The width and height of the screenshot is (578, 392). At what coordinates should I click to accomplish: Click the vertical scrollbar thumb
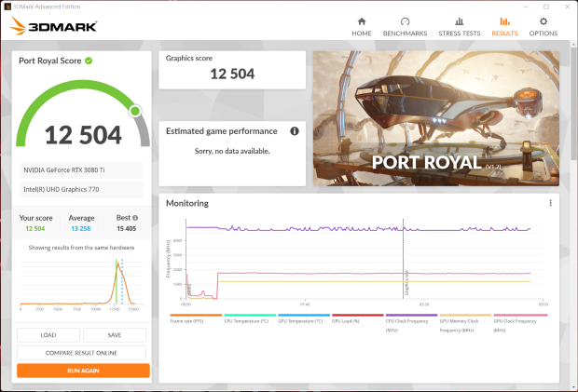573,103
